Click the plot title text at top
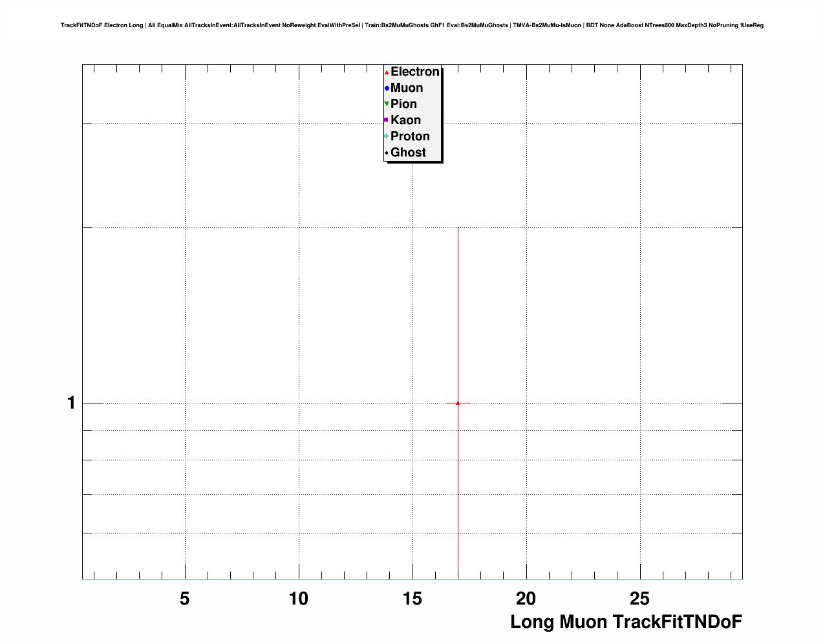 point(412,25)
